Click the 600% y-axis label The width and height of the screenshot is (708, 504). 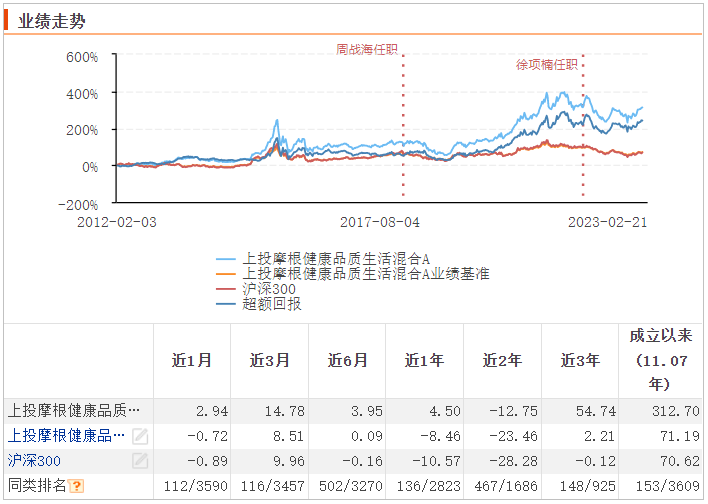click(x=82, y=57)
